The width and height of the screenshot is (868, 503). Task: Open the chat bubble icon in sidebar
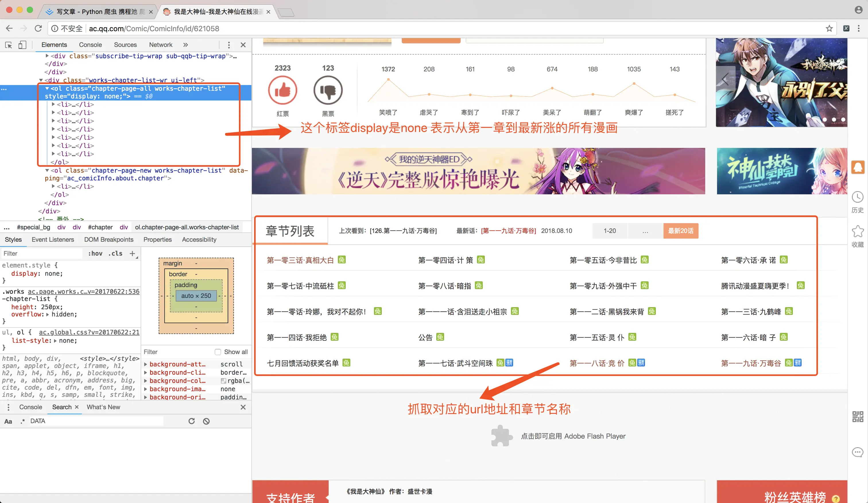click(x=858, y=452)
